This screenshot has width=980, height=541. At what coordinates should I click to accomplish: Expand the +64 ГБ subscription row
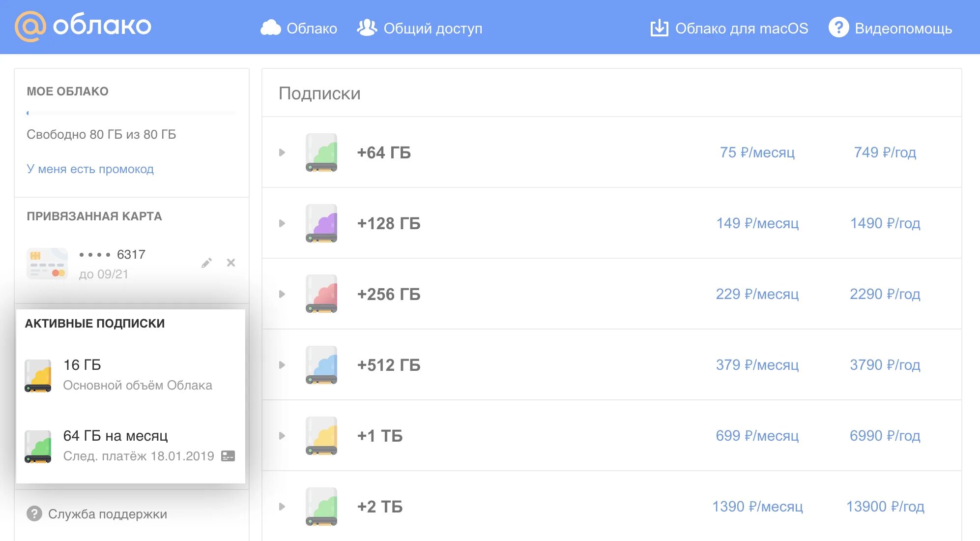tap(282, 152)
